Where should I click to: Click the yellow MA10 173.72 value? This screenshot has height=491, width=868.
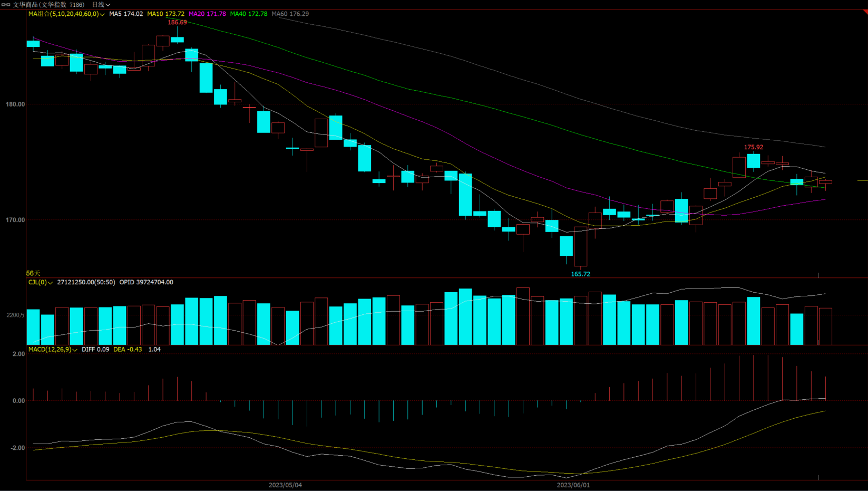(x=166, y=14)
